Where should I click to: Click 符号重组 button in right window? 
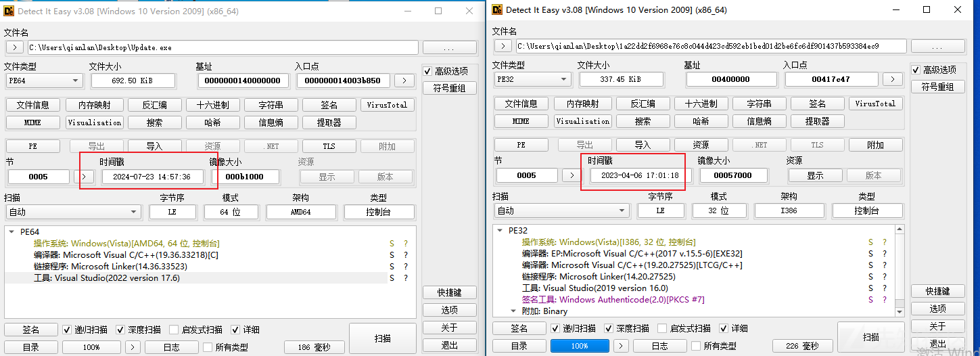click(937, 87)
